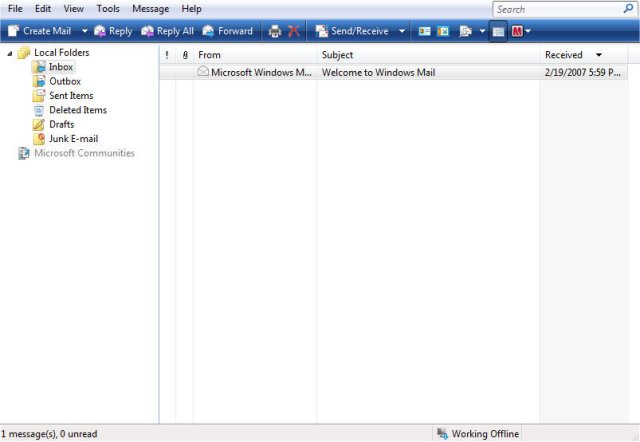Click the envelope icon of the welcome message

203,71
